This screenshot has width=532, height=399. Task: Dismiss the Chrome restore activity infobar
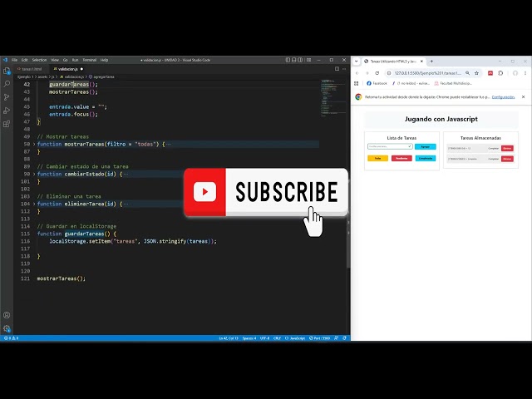(523, 97)
